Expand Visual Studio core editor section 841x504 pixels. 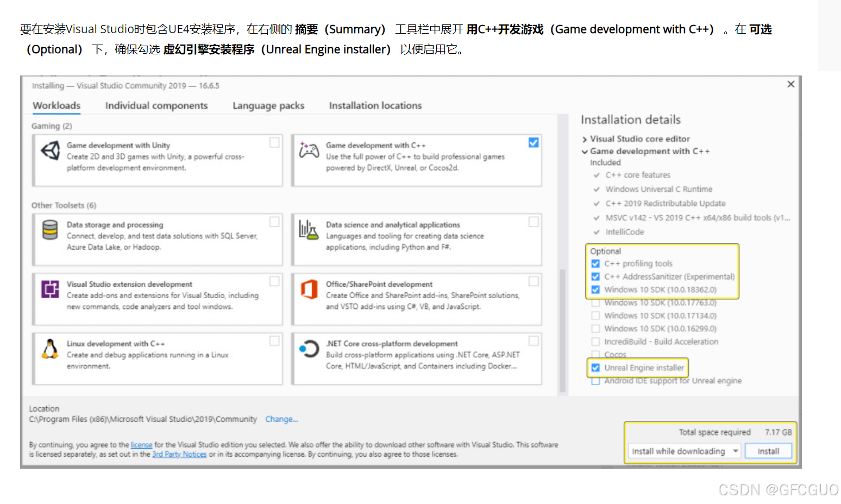pos(585,140)
